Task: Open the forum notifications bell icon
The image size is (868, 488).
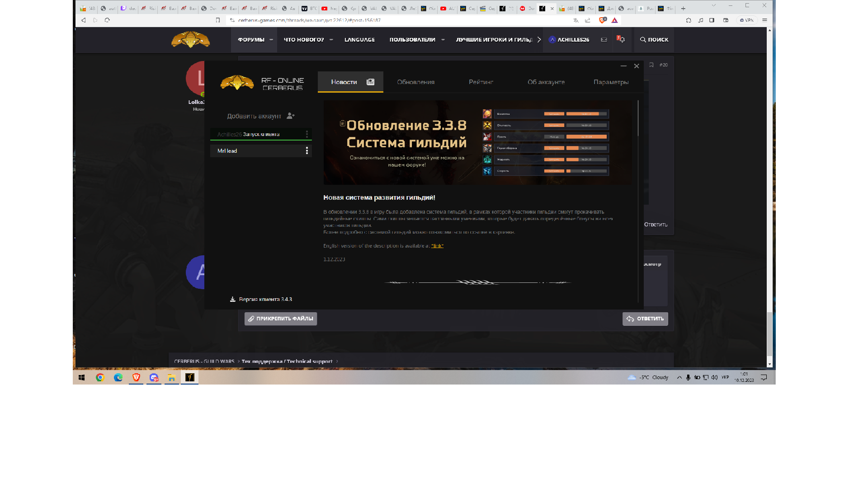Action: point(621,39)
